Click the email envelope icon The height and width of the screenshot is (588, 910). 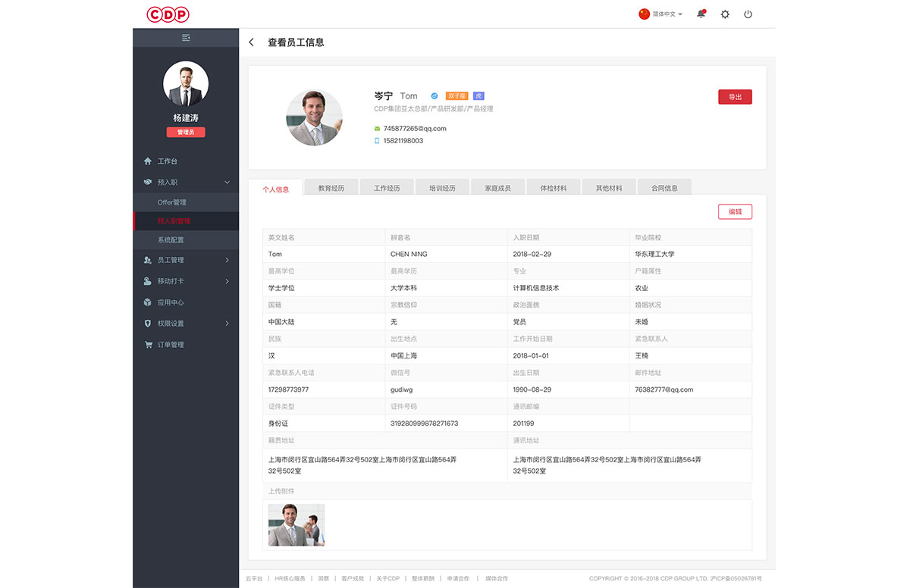pyautogui.click(x=377, y=129)
